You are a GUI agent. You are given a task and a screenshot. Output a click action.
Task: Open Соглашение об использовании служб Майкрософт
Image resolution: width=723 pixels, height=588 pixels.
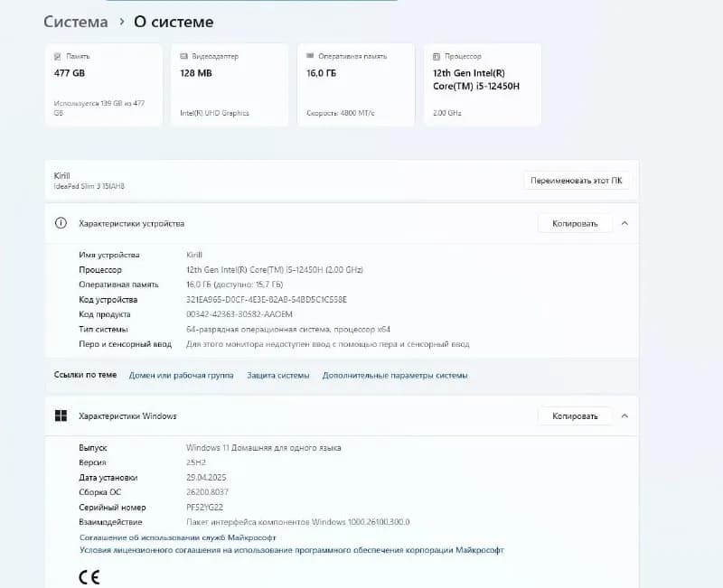(177, 537)
